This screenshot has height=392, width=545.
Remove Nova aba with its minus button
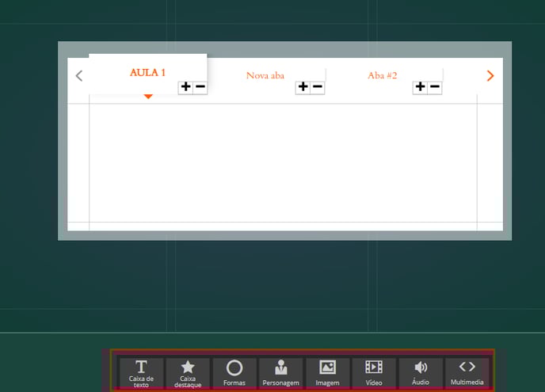[318, 87]
